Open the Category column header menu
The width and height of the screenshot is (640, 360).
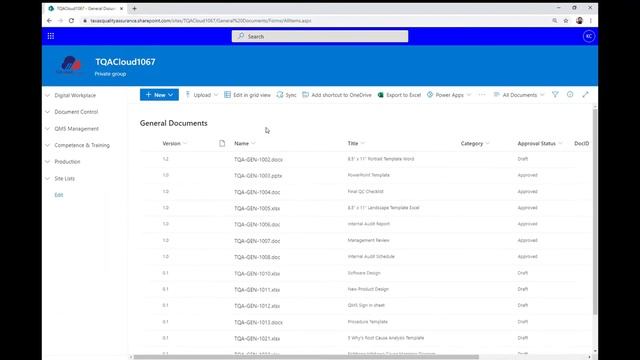coord(475,143)
